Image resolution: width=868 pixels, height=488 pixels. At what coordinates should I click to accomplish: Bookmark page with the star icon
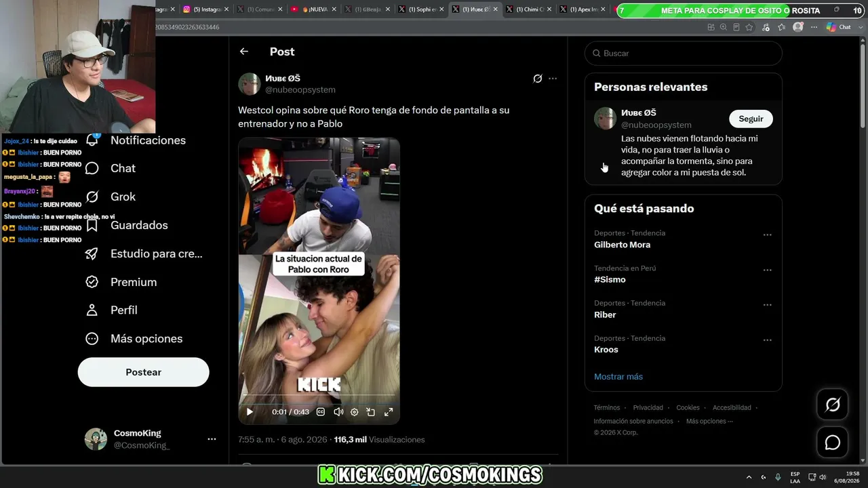tap(749, 27)
